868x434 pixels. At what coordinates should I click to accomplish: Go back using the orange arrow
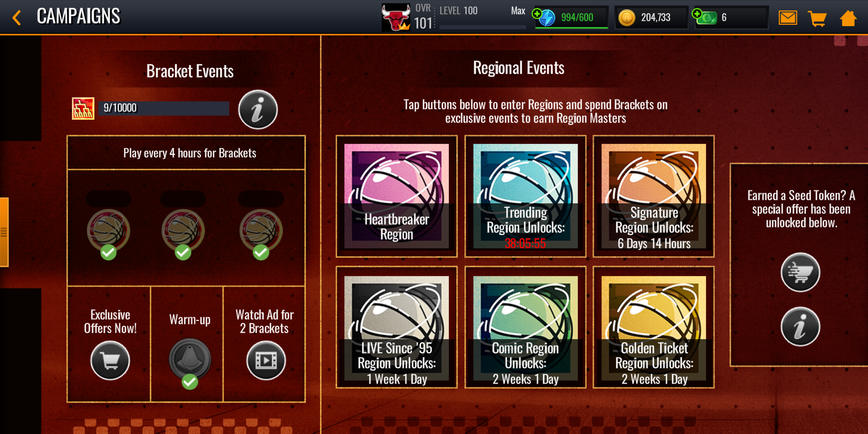point(16,18)
